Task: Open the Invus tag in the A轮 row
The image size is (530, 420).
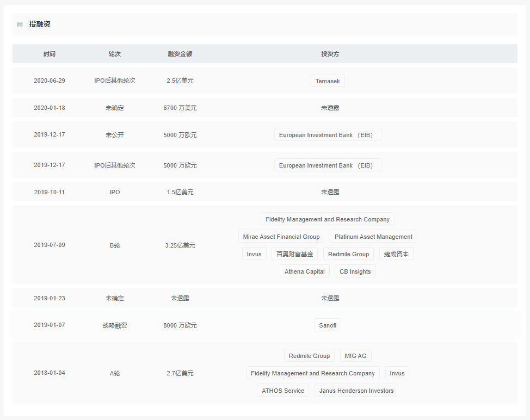Action: pyautogui.click(x=397, y=373)
